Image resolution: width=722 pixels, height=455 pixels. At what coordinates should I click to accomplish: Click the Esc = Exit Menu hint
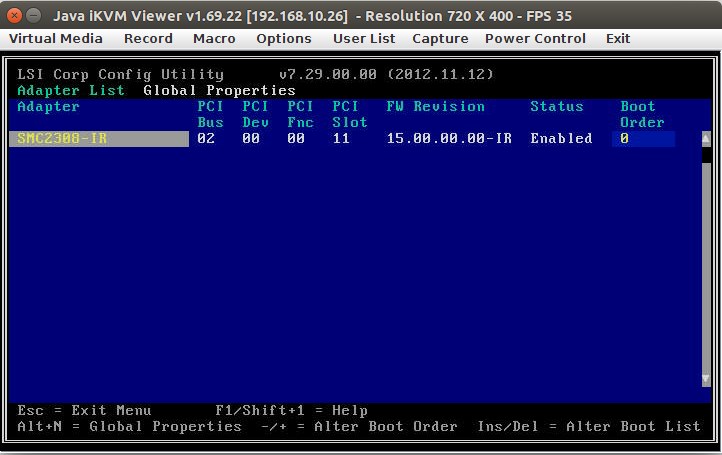pyautogui.click(x=84, y=410)
